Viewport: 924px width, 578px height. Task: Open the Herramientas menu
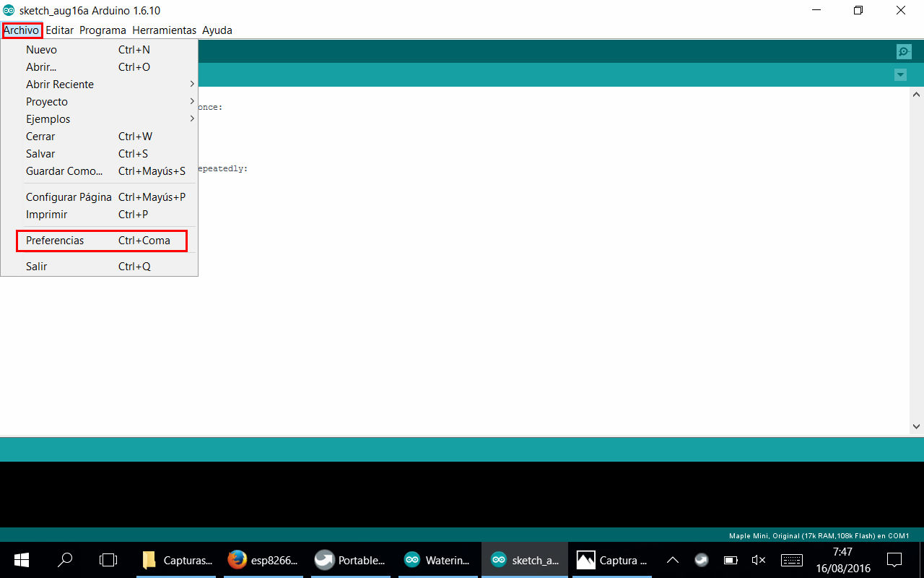point(164,30)
